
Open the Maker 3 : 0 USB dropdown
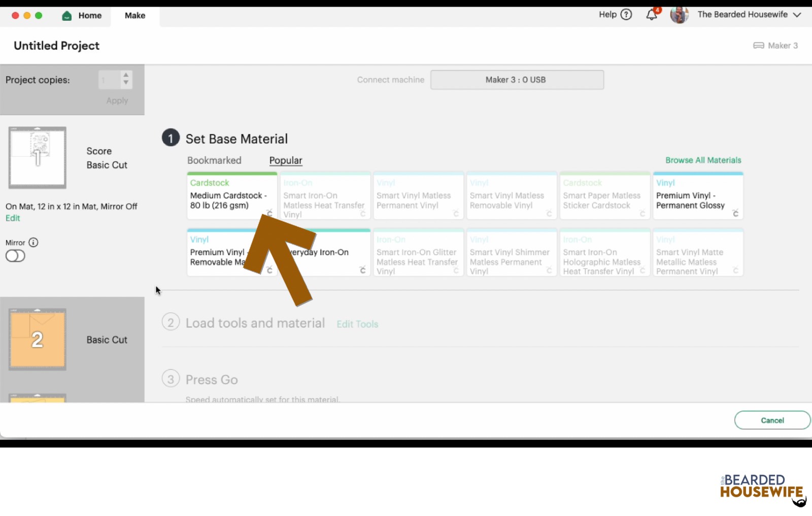tap(517, 80)
